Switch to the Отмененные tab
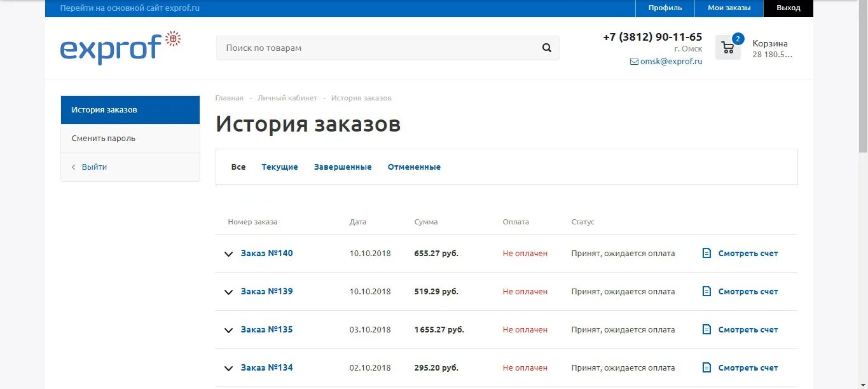The width and height of the screenshot is (868, 389). [414, 167]
